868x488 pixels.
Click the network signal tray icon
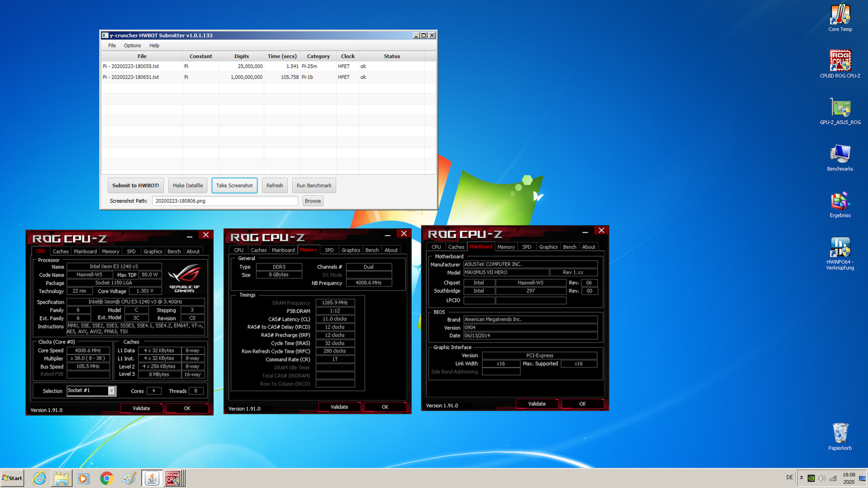(833, 478)
